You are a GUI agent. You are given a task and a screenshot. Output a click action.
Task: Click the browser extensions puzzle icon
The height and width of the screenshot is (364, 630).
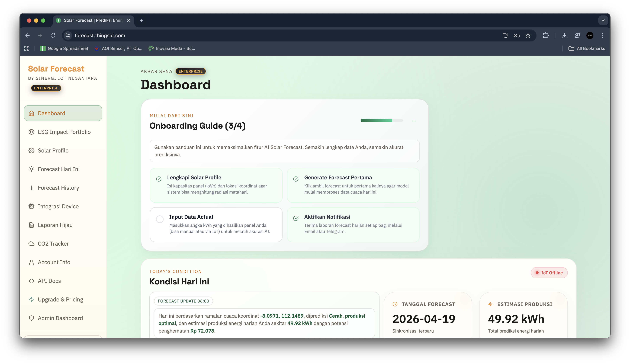pyautogui.click(x=546, y=35)
